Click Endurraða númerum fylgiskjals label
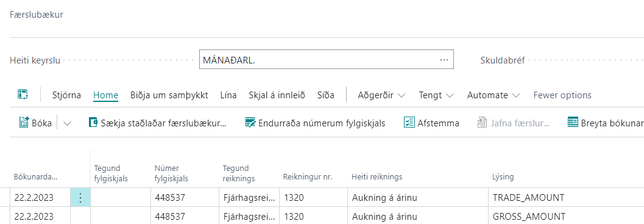This screenshot has width=644, height=224. [322, 123]
